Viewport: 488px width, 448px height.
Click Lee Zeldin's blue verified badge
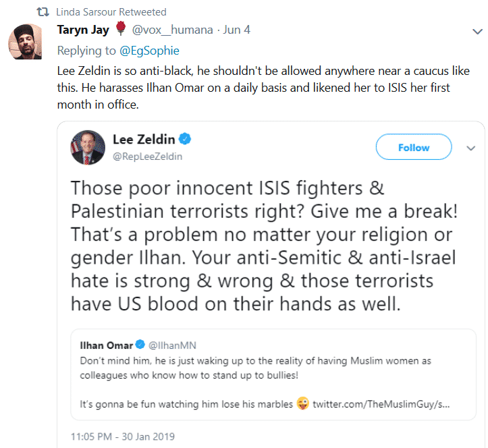coord(185,140)
